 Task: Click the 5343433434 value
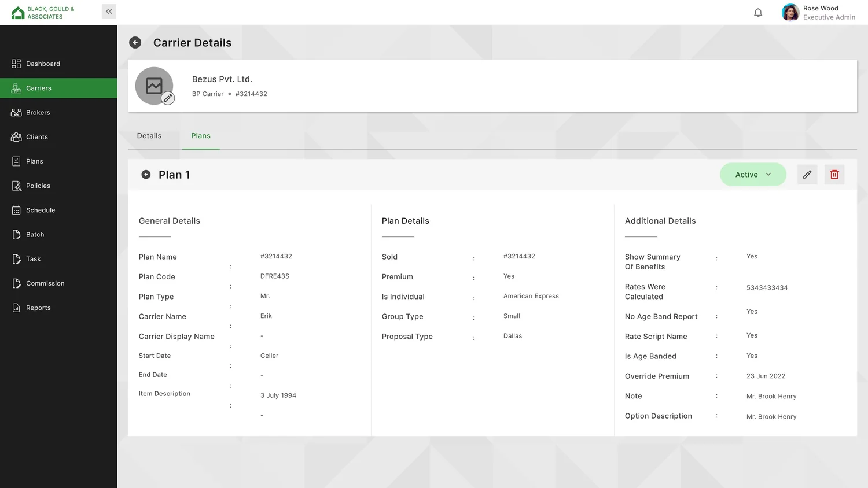[767, 287]
